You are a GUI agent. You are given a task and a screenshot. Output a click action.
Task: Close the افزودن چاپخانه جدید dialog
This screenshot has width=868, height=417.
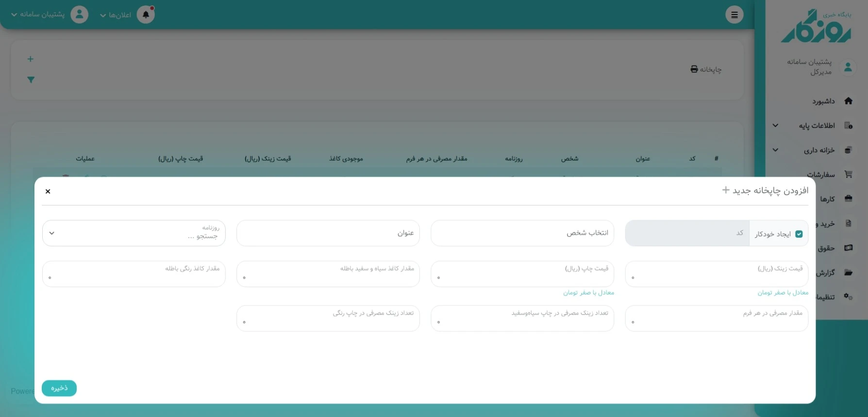[48, 192]
